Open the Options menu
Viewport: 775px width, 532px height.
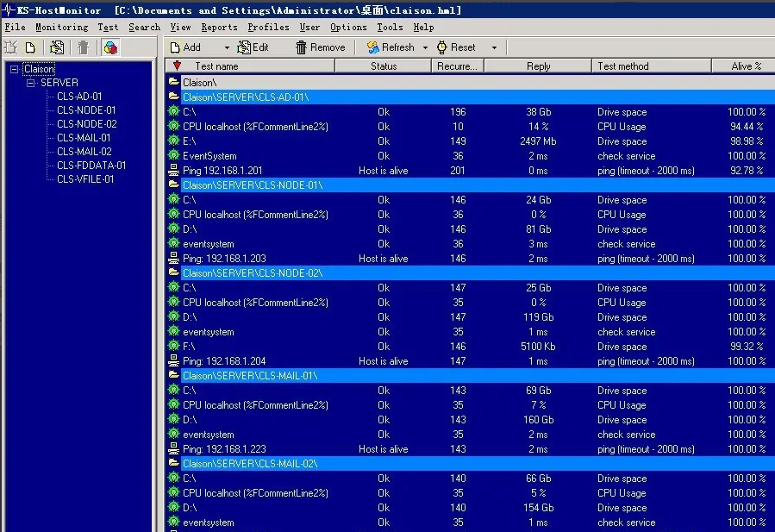pos(348,28)
